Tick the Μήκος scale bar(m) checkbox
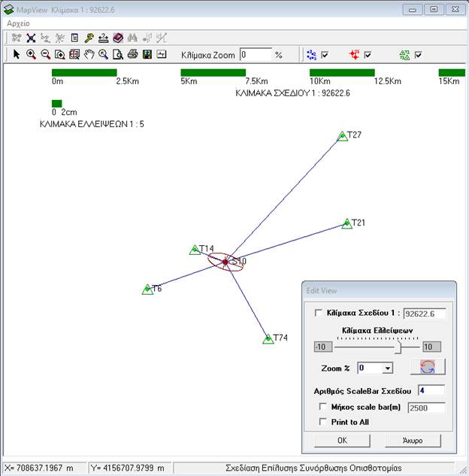Image resolution: width=469 pixels, height=476 pixels. pyautogui.click(x=322, y=407)
